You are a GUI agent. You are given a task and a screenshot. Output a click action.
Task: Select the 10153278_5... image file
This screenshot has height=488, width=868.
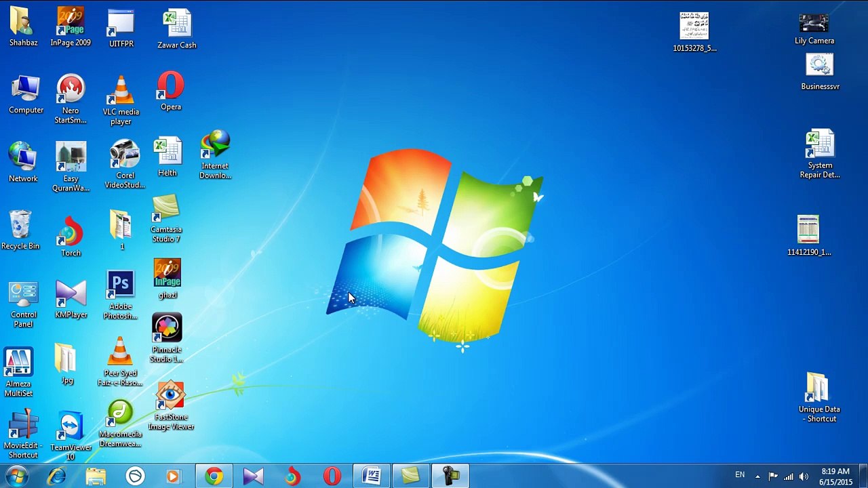click(694, 32)
